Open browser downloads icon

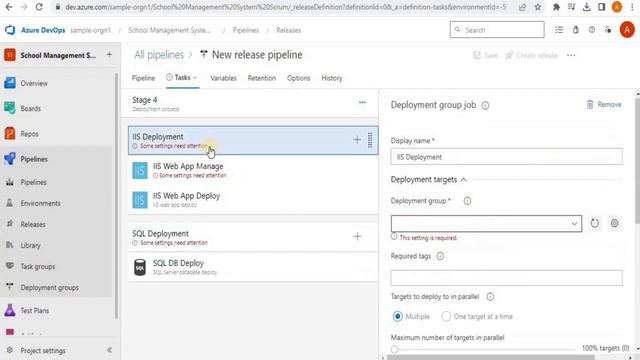587,7
